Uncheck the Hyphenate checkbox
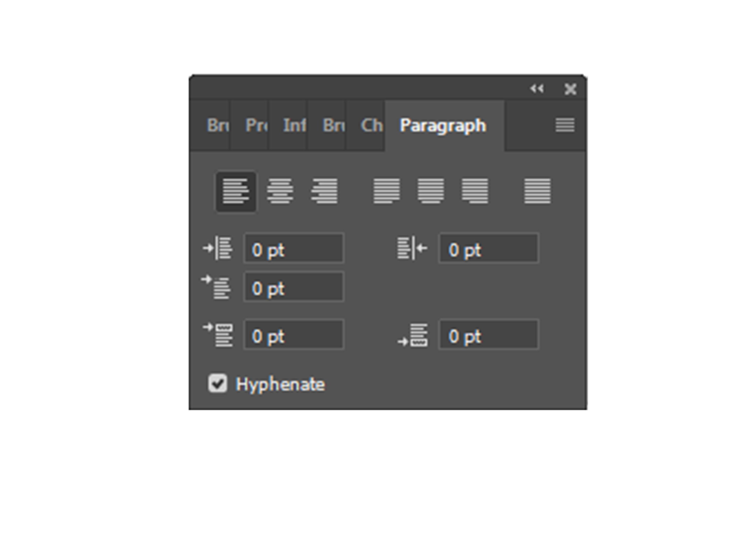Image resolution: width=756 pixels, height=534 pixels. point(218,383)
